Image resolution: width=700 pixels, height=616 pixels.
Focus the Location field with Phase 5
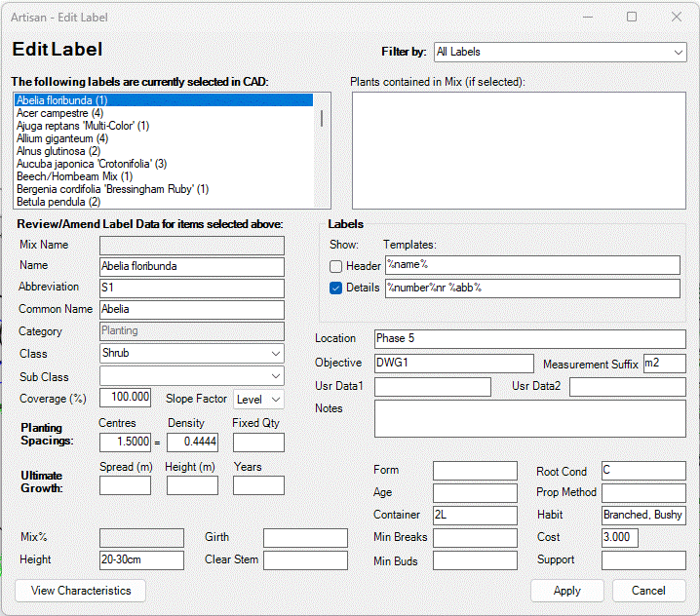[529, 339]
